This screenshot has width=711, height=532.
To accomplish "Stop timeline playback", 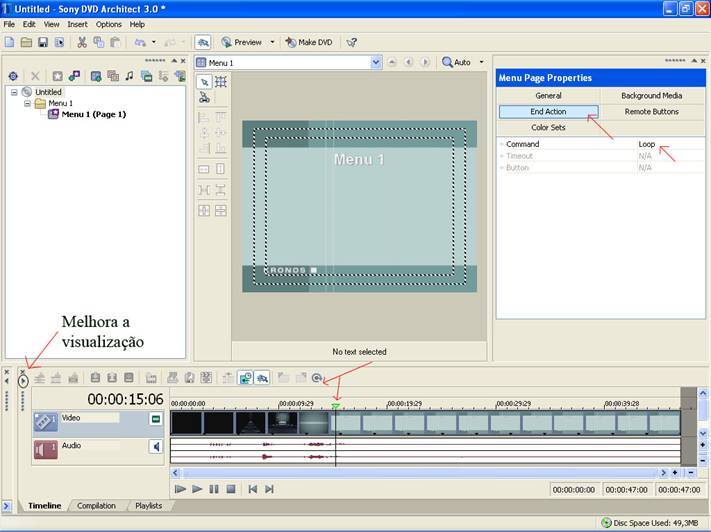I will click(231, 489).
